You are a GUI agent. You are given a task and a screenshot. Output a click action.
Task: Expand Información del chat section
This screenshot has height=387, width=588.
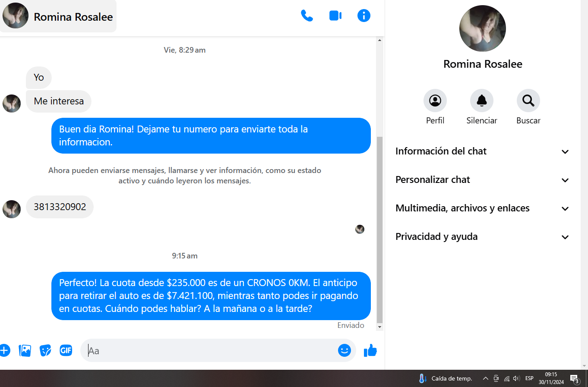(x=482, y=151)
